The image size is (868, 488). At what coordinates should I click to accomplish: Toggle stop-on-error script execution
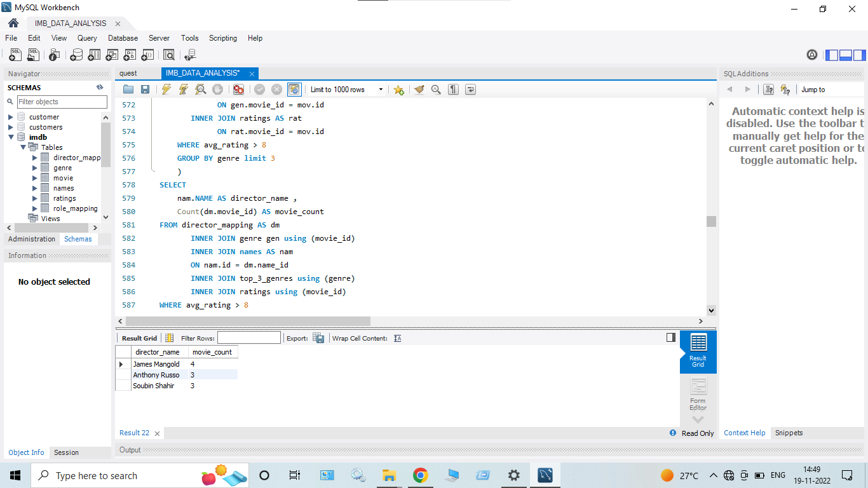point(238,90)
